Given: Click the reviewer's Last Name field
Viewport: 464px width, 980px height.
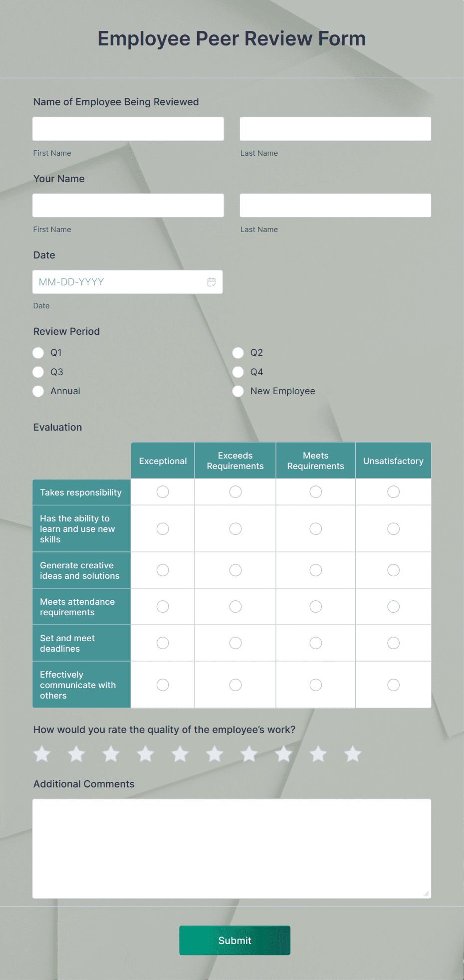Looking at the screenshot, I should tap(335, 205).
